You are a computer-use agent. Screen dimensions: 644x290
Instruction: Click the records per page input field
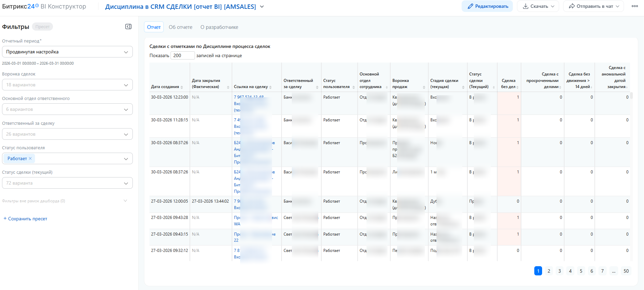coord(183,56)
